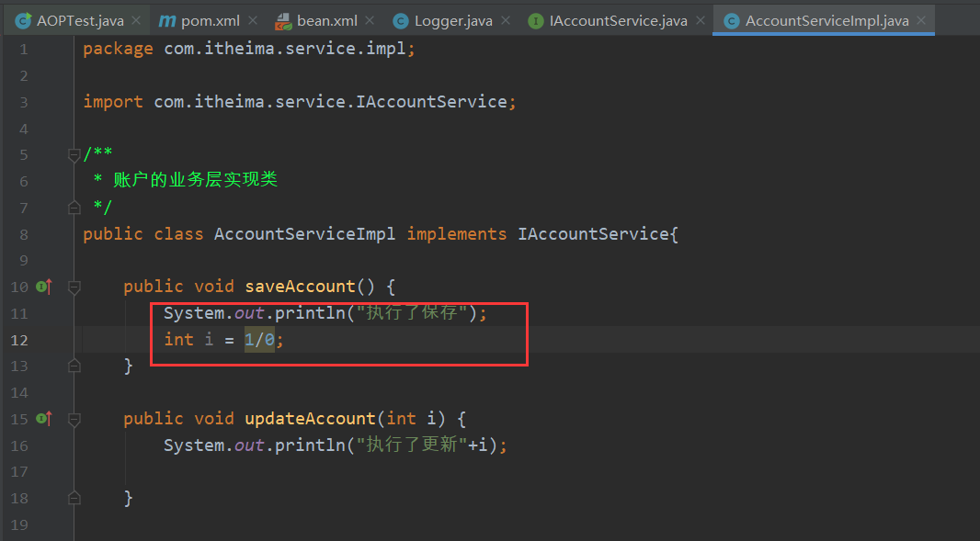Click the implements-method gutter icon beside updateAccount
This screenshot has height=541, width=980.
tap(44, 419)
